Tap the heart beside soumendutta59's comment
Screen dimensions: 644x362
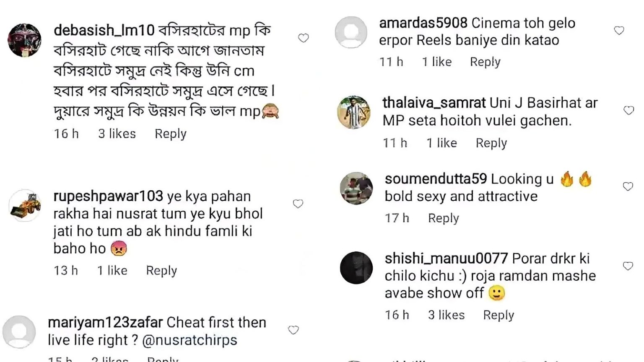tap(628, 186)
